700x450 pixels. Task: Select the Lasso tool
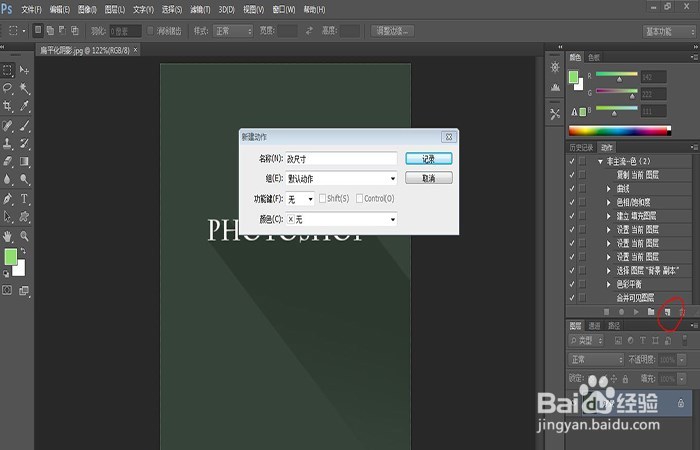pyautogui.click(x=8, y=88)
